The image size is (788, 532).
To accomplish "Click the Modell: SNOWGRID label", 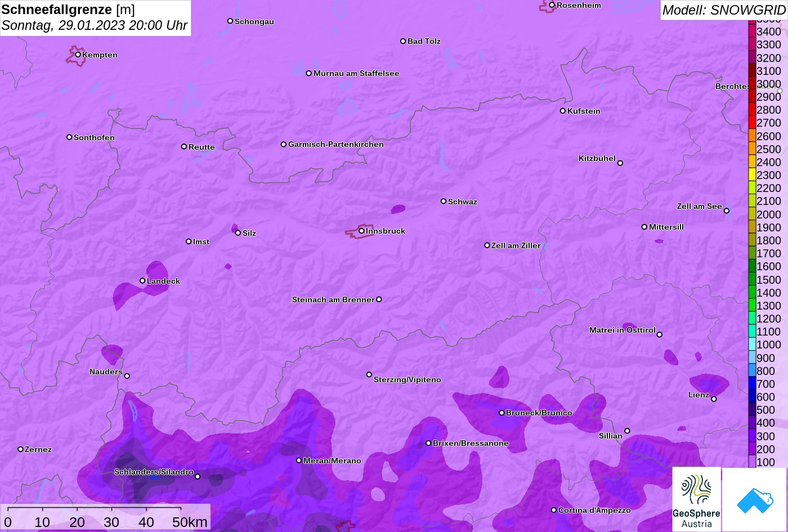I will (724, 10).
